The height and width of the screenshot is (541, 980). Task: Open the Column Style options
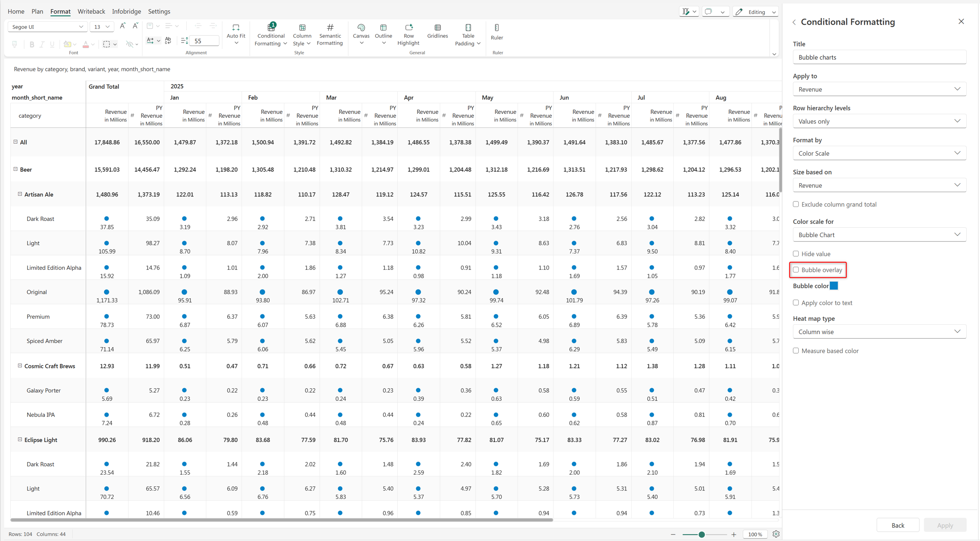tap(302, 34)
